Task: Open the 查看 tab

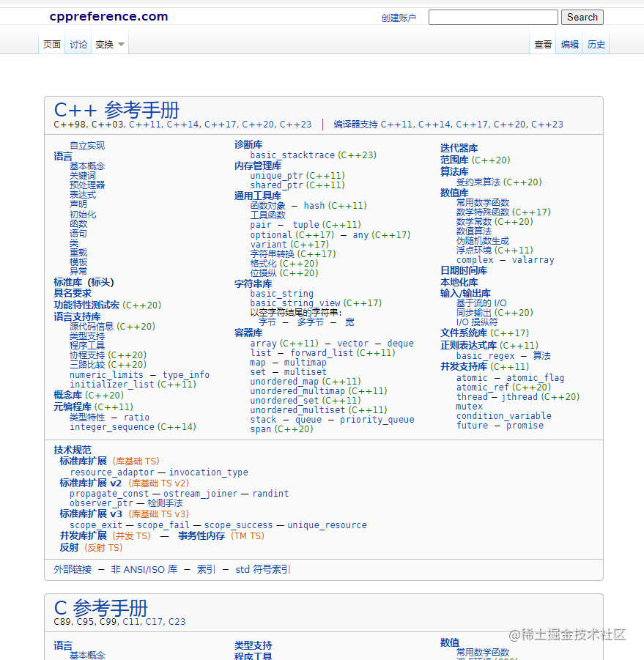Action: pyautogui.click(x=543, y=44)
